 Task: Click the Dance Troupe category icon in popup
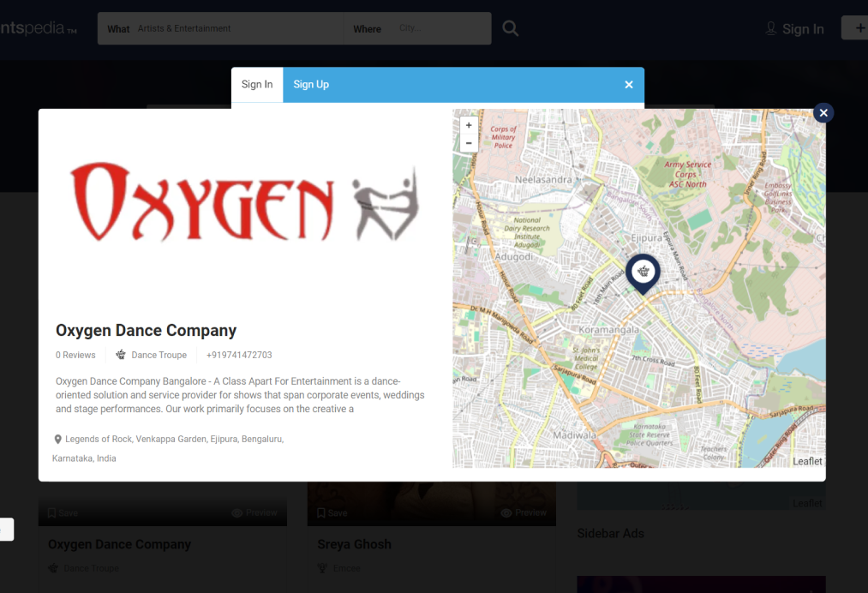tap(121, 355)
